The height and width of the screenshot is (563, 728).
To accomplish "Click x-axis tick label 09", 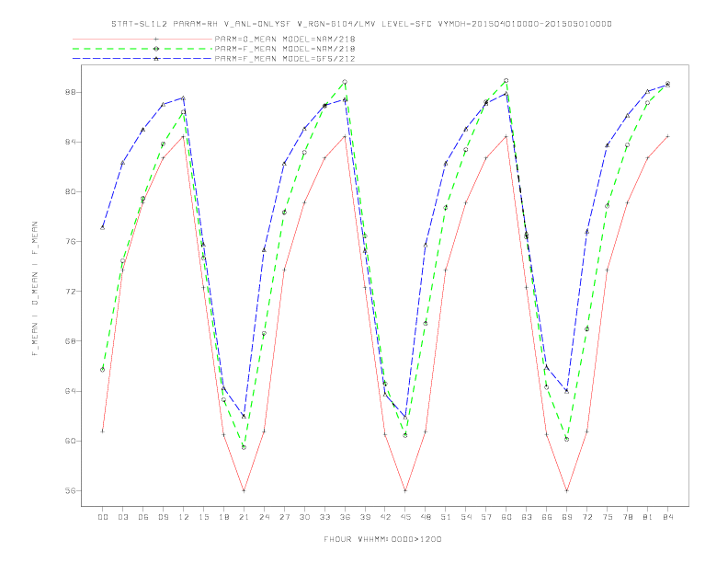I will pos(163,517).
